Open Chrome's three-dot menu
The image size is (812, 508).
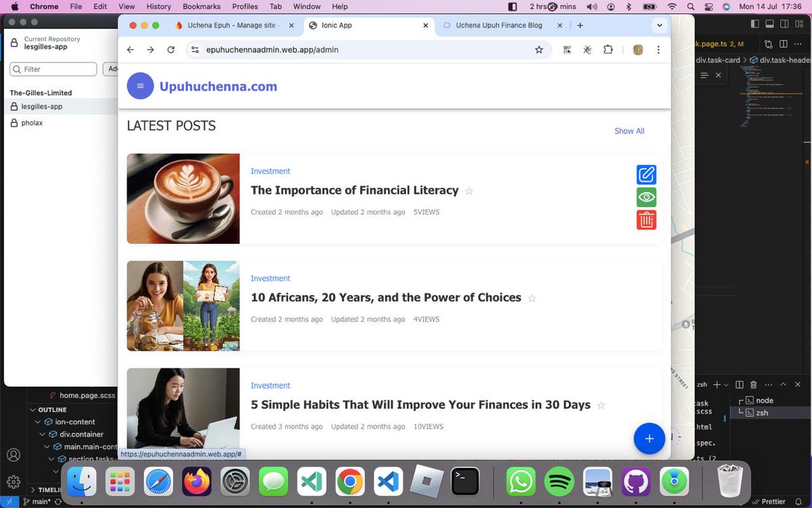coord(658,49)
